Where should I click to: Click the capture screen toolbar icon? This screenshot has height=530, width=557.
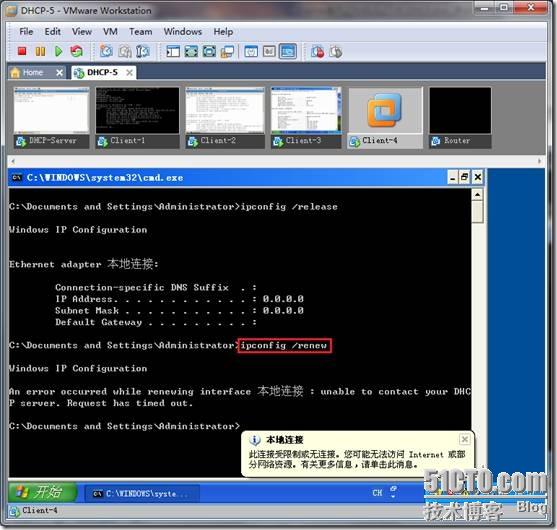point(318,52)
